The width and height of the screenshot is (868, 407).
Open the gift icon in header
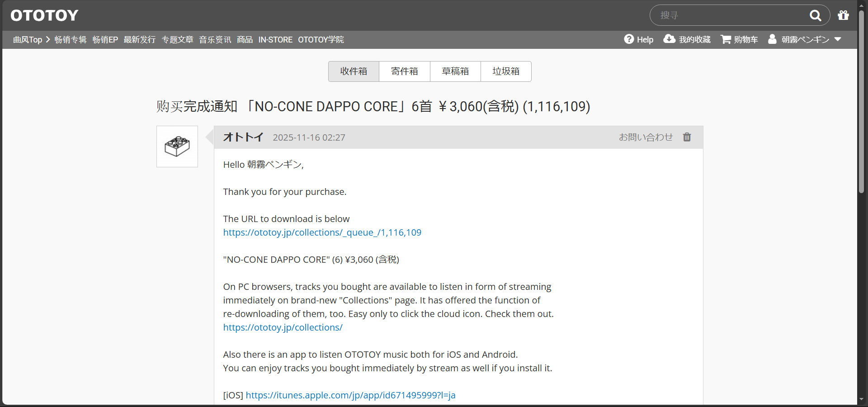click(843, 15)
